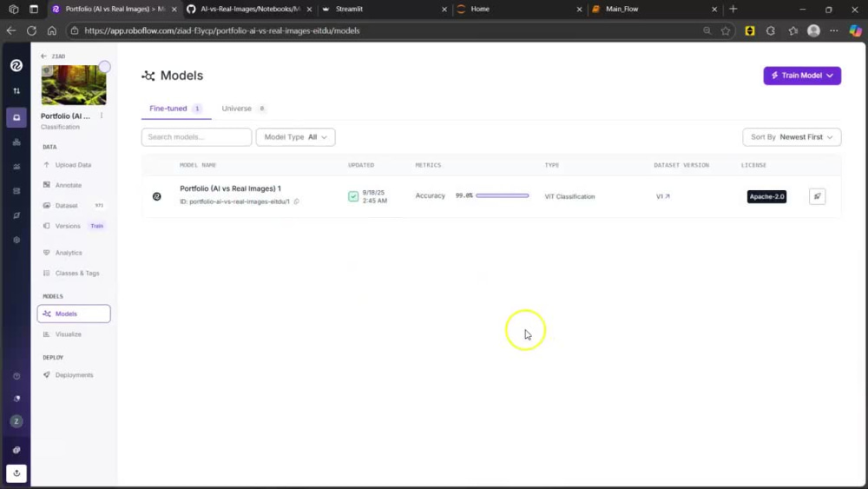
Task: Click the Visualize chart icon
Action: [x=47, y=334]
